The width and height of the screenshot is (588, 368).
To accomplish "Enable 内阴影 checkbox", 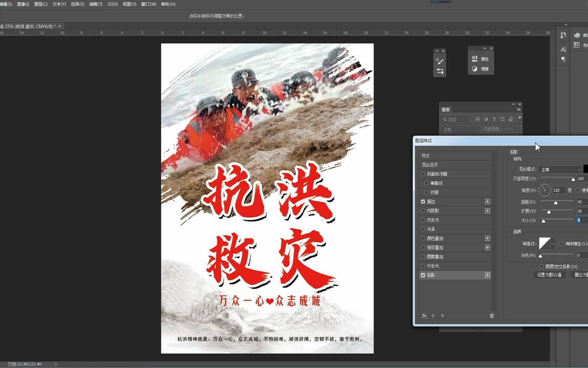I will (423, 211).
